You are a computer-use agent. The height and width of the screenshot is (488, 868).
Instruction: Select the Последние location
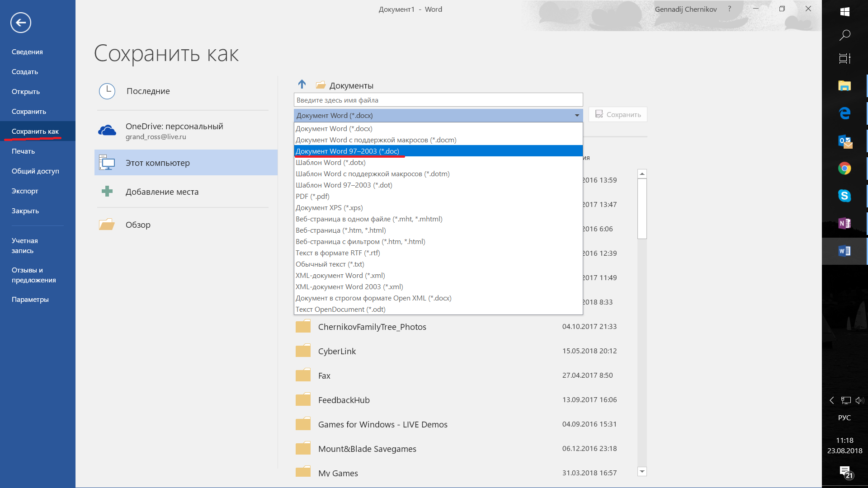[186, 91]
